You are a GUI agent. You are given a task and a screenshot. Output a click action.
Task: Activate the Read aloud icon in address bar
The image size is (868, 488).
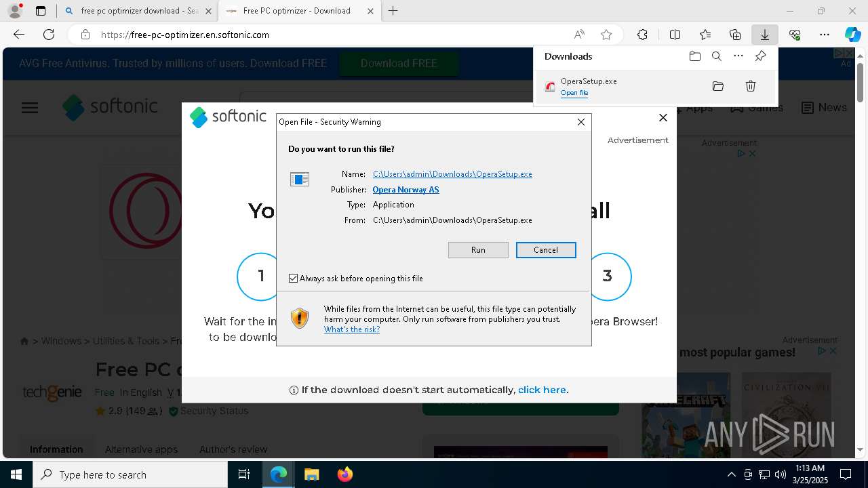[x=579, y=35]
